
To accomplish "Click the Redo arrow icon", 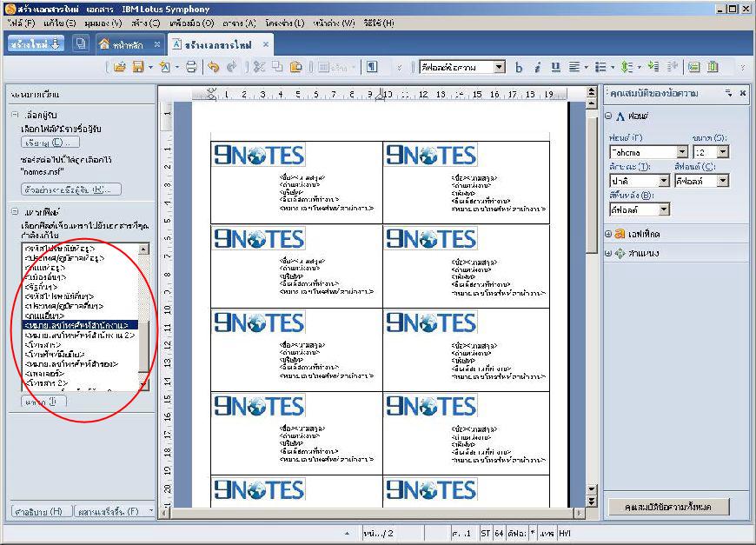I will (231, 67).
